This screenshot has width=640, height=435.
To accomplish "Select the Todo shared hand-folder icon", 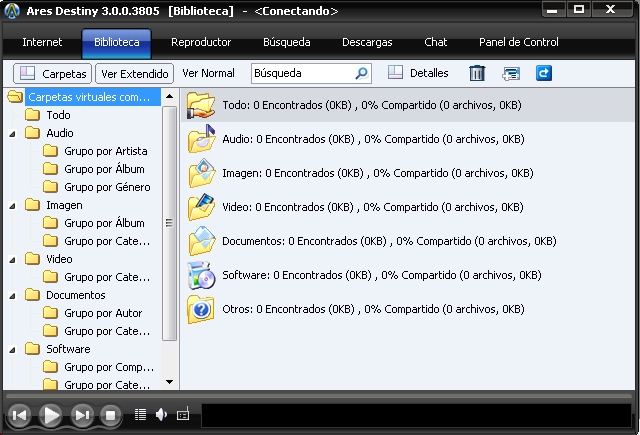I will tap(201, 105).
